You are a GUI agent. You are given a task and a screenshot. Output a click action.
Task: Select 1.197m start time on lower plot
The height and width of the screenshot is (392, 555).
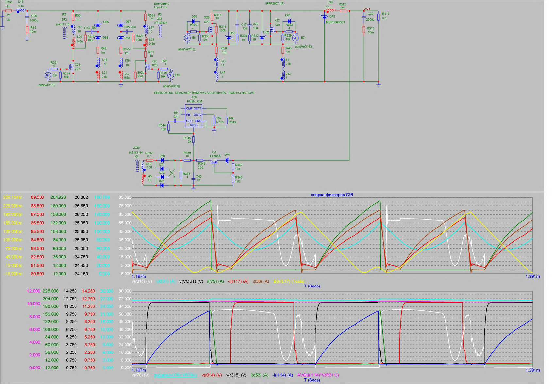tap(139, 370)
